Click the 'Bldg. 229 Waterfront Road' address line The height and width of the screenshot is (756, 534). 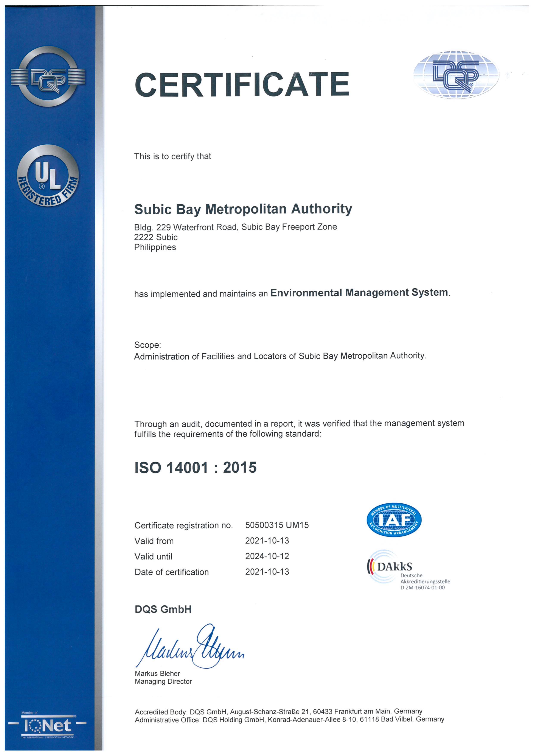236,227
